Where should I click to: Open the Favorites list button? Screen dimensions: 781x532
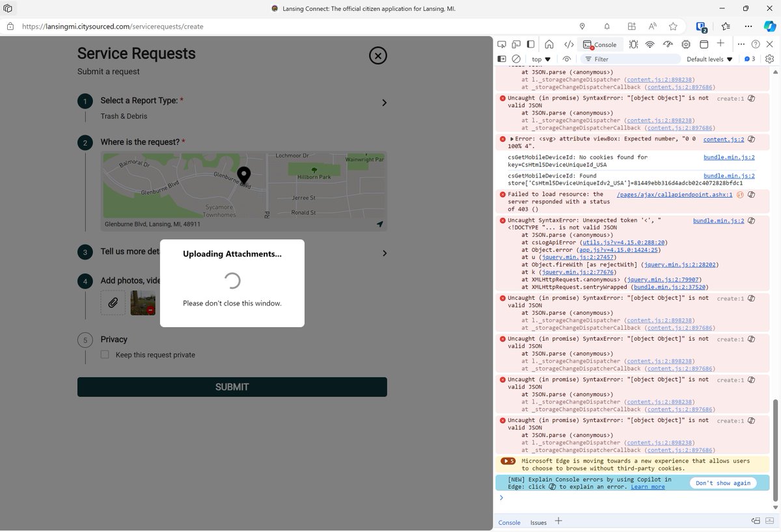[726, 27]
